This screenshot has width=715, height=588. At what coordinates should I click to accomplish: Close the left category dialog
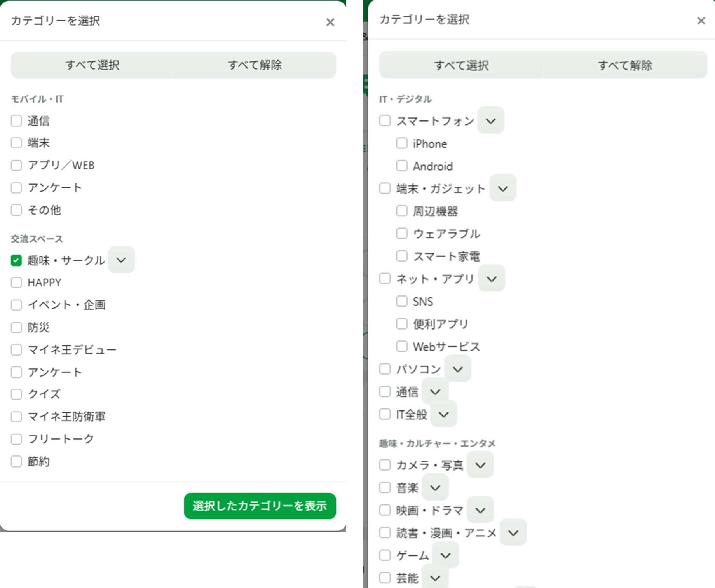tap(330, 22)
